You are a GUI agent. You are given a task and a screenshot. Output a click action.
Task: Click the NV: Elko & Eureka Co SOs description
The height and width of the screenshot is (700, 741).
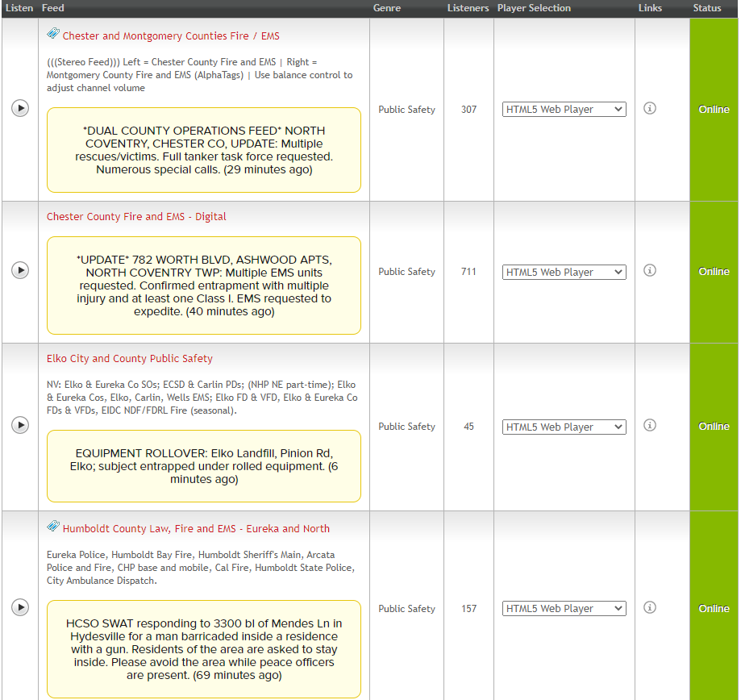[202, 398]
